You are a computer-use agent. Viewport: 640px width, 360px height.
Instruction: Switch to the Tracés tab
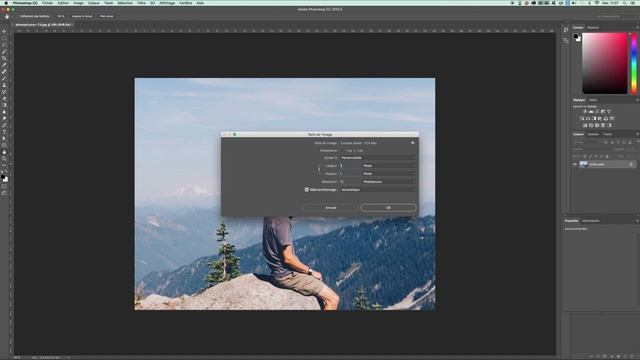(607, 134)
